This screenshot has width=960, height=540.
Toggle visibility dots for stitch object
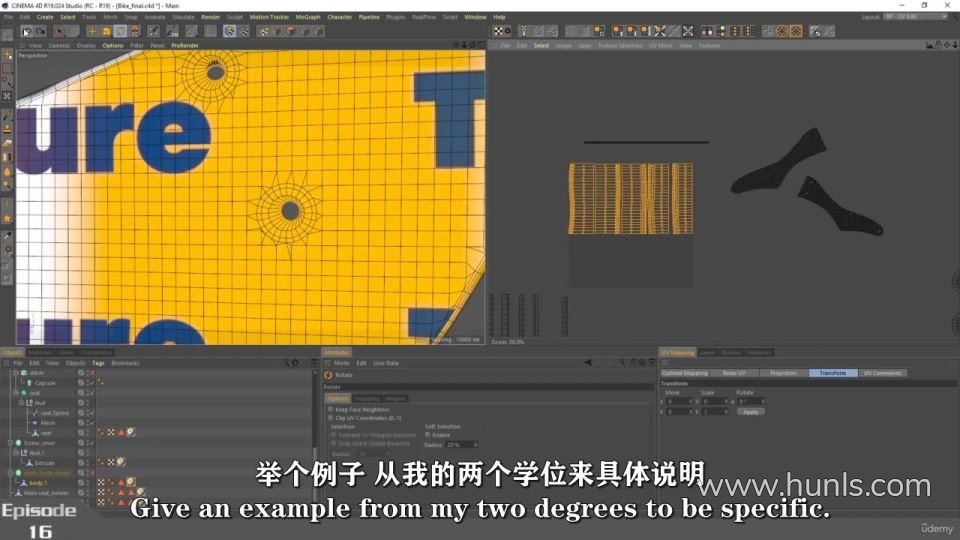(x=88, y=373)
